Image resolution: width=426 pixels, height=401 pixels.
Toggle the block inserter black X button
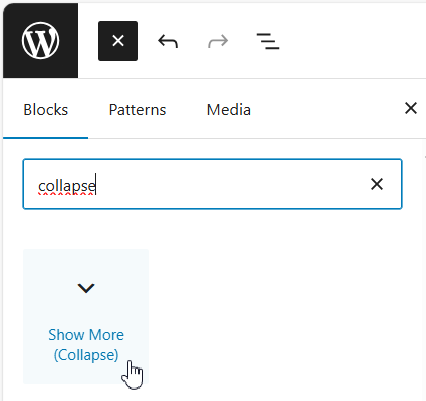[x=118, y=41]
